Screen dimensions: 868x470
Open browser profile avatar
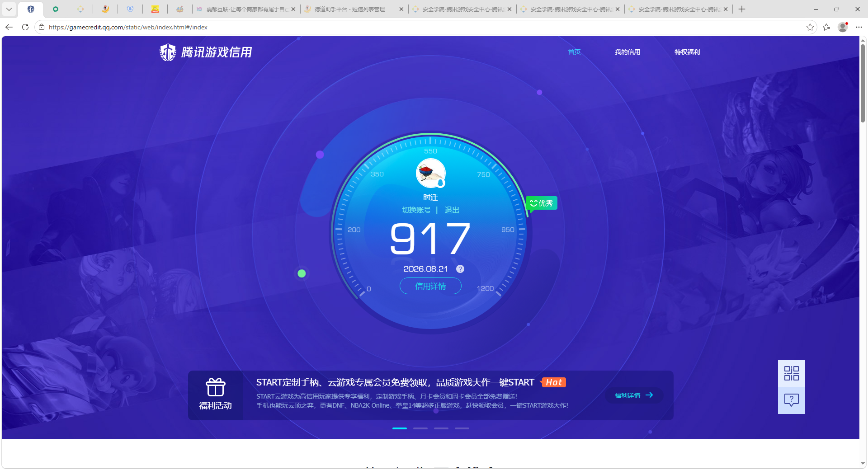click(x=843, y=27)
